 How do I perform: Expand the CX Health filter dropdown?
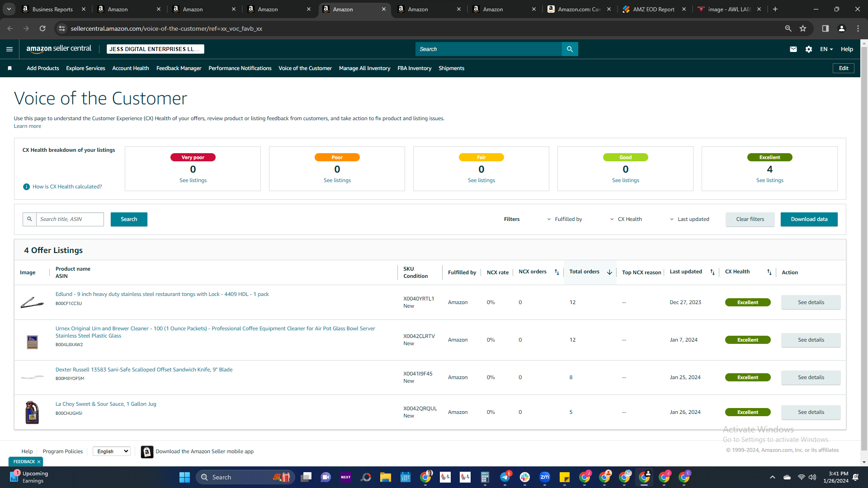point(626,219)
